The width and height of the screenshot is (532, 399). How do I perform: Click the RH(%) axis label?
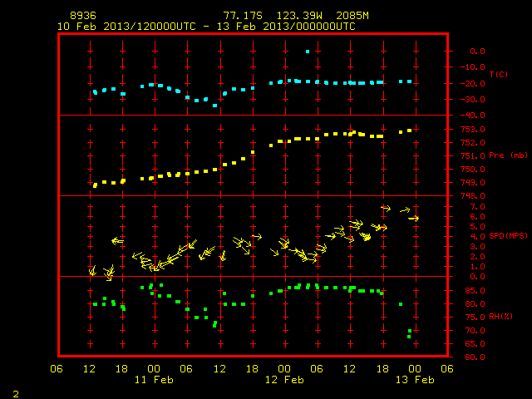pos(500,317)
